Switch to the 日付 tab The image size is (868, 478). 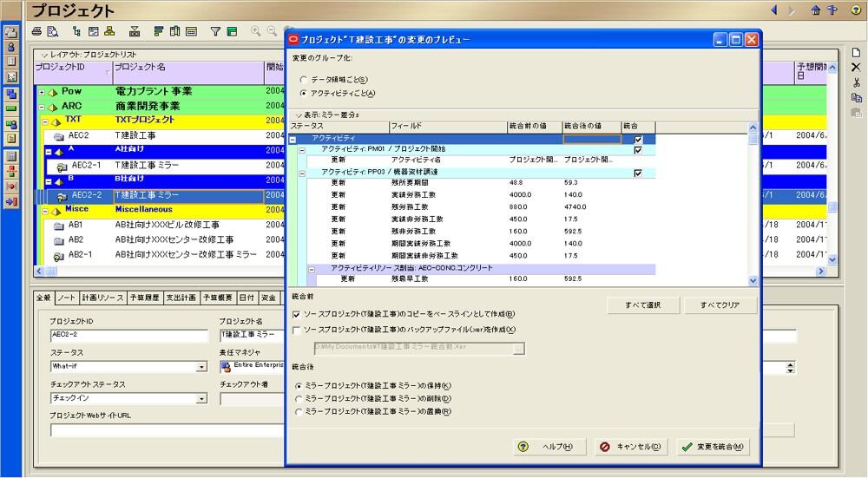point(247,298)
